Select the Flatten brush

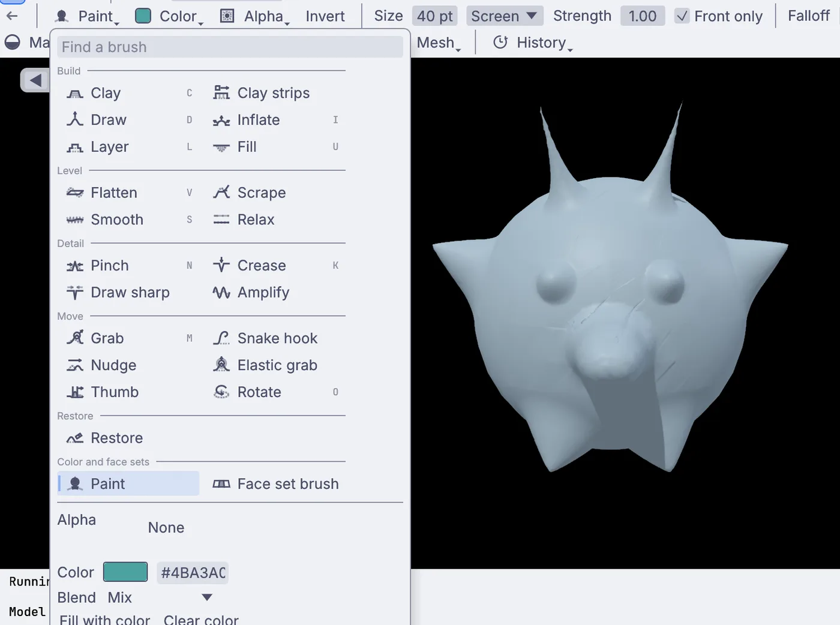coord(128,193)
